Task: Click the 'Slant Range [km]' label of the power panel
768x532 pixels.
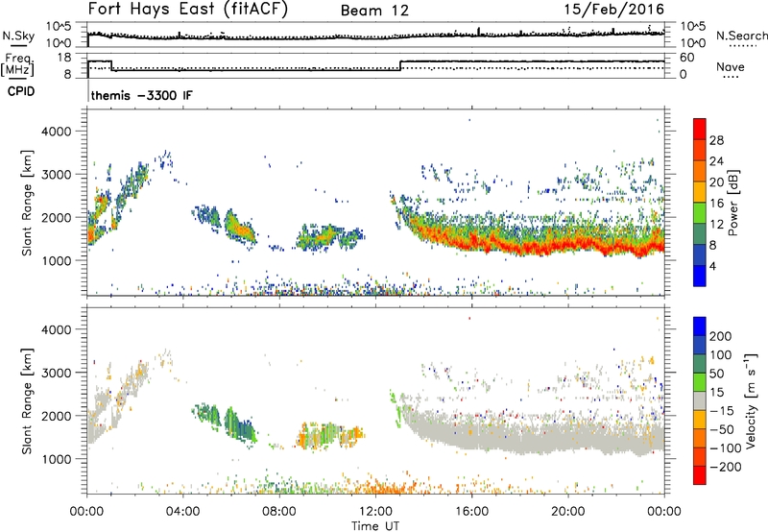Action: point(27,203)
